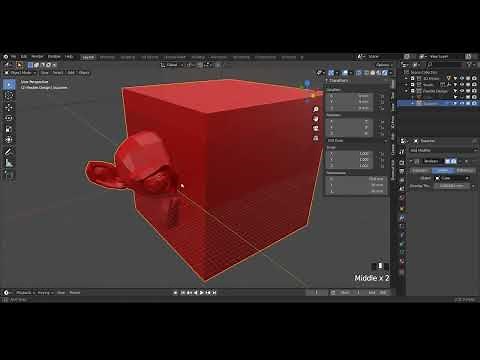Select the Add Cube tool
The width and height of the screenshot is (480, 360).
tap(9, 174)
